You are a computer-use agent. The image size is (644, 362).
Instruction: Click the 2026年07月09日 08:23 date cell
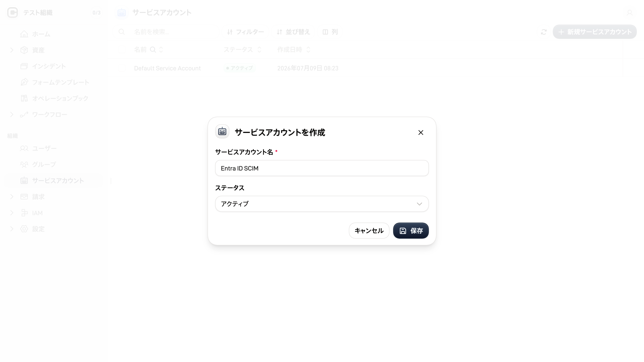coord(307,68)
